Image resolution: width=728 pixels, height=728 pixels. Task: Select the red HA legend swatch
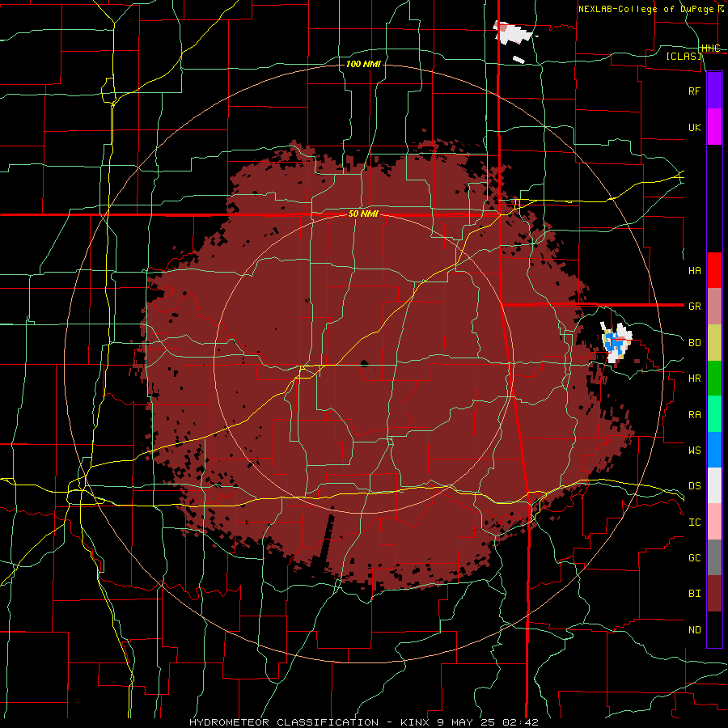click(714, 270)
